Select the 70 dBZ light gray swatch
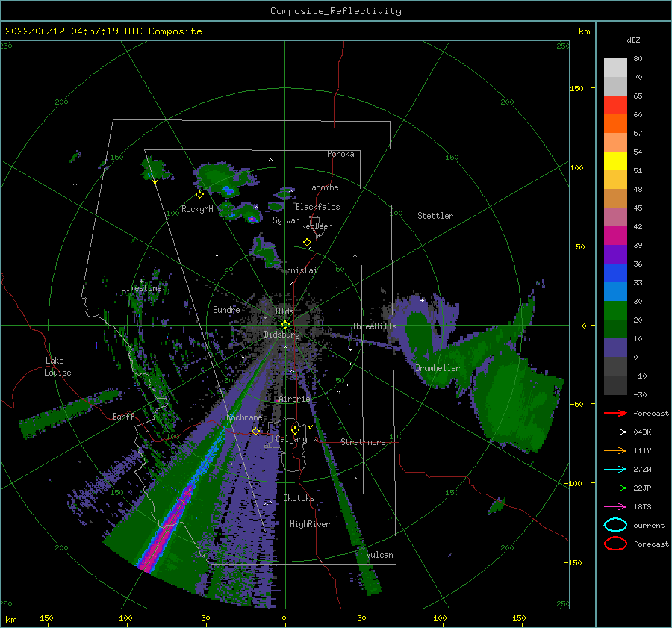This screenshot has width=672, height=628. click(615, 68)
